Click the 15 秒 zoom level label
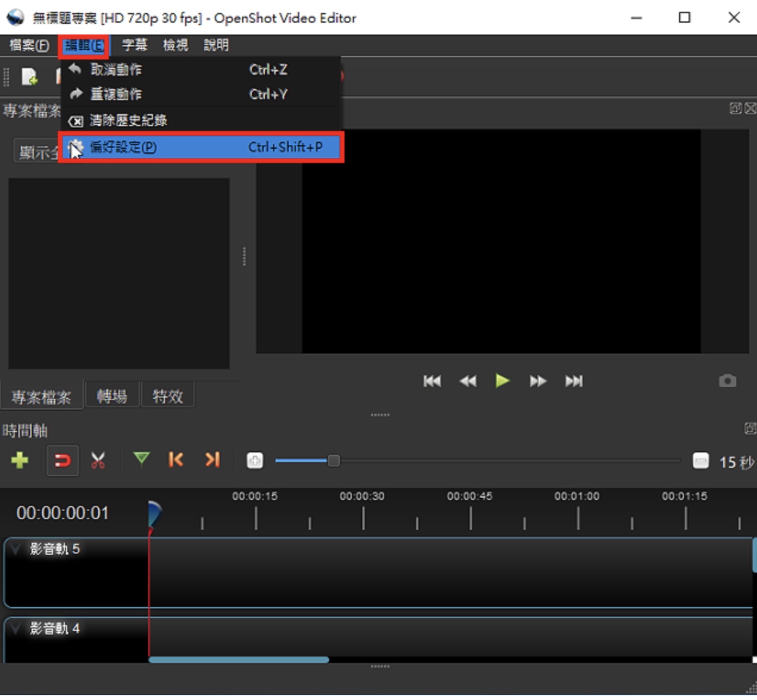The height and width of the screenshot is (700, 757). 737,462
